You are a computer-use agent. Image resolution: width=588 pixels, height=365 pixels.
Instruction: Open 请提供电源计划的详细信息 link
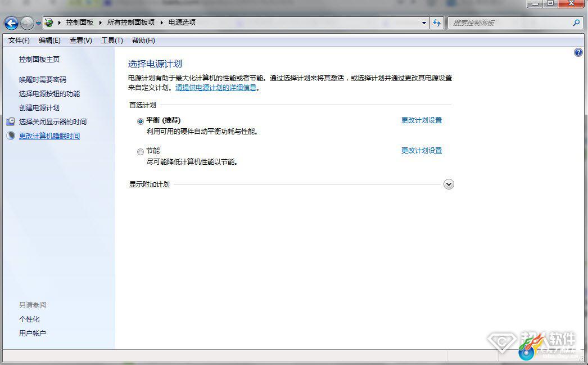point(216,87)
